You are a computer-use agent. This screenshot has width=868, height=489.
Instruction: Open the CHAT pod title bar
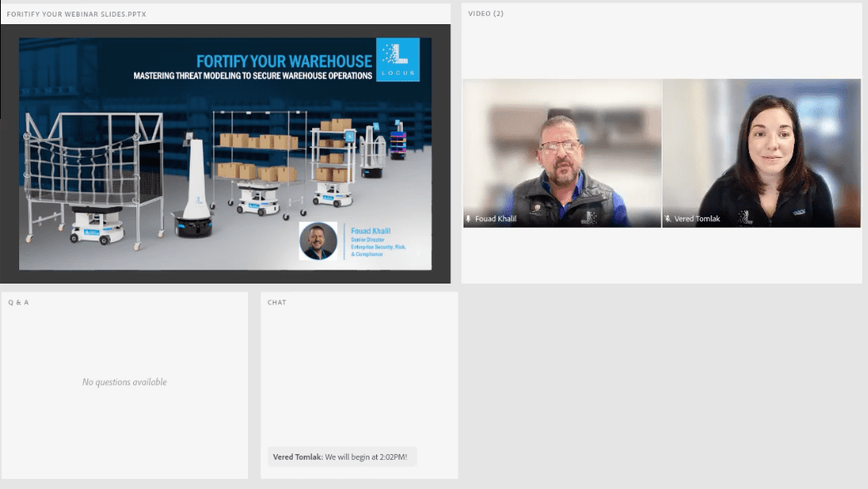(276, 302)
